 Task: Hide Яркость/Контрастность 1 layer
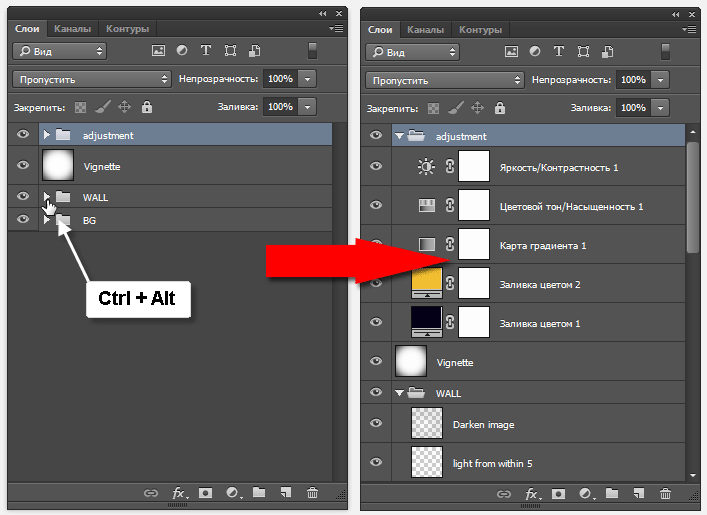[376, 166]
